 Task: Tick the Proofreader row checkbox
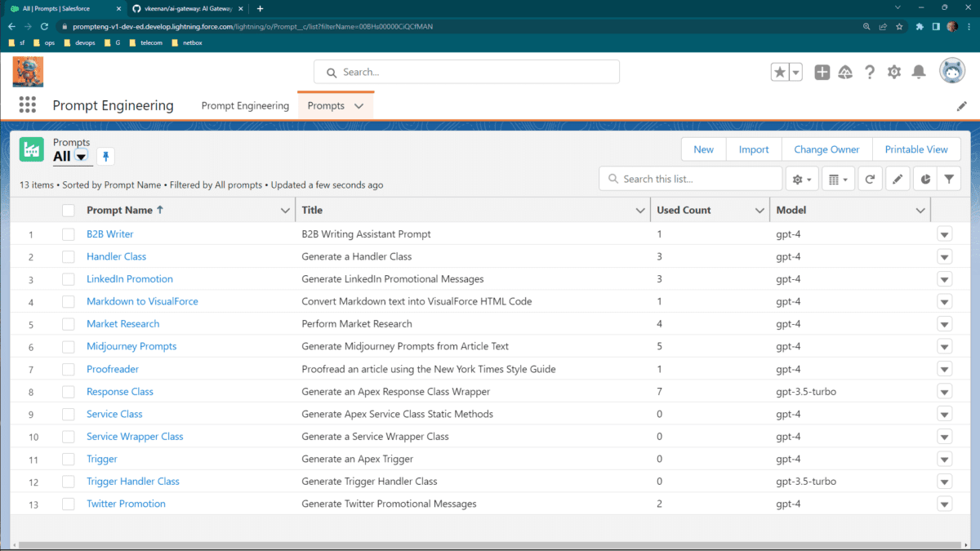(69, 369)
